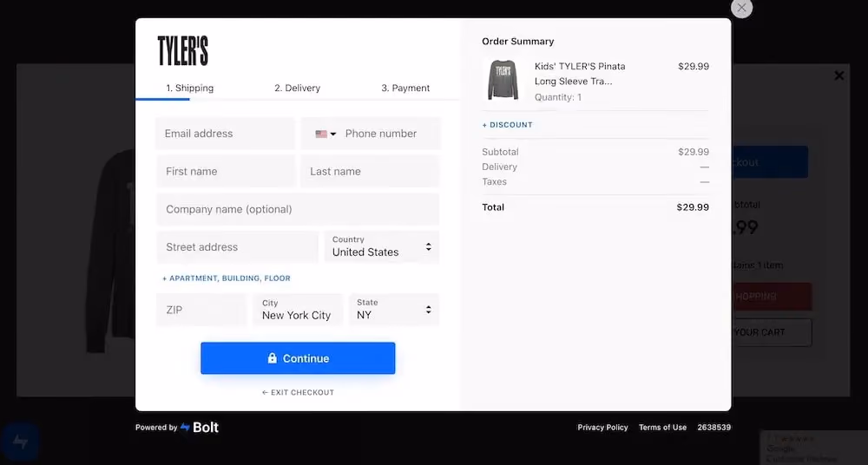Open the Privacy Policy link
The width and height of the screenshot is (868, 465).
pyautogui.click(x=602, y=428)
